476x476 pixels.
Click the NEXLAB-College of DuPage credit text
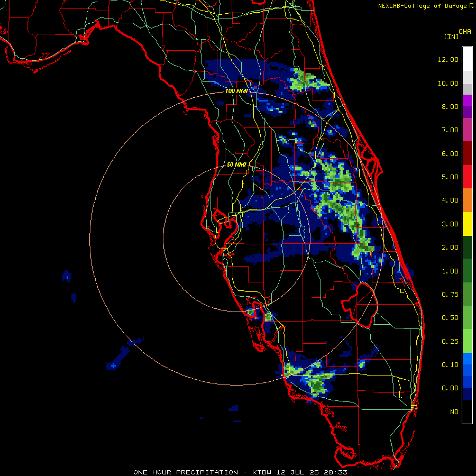click(x=423, y=6)
